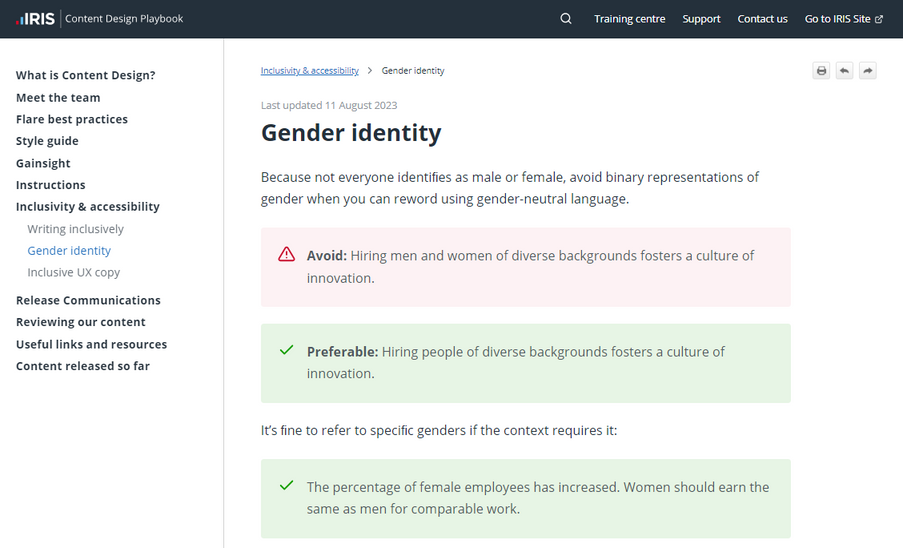The height and width of the screenshot is (548, 903).
Task: Click the previous topic arrow icon
Action: (x=845, y=71)
